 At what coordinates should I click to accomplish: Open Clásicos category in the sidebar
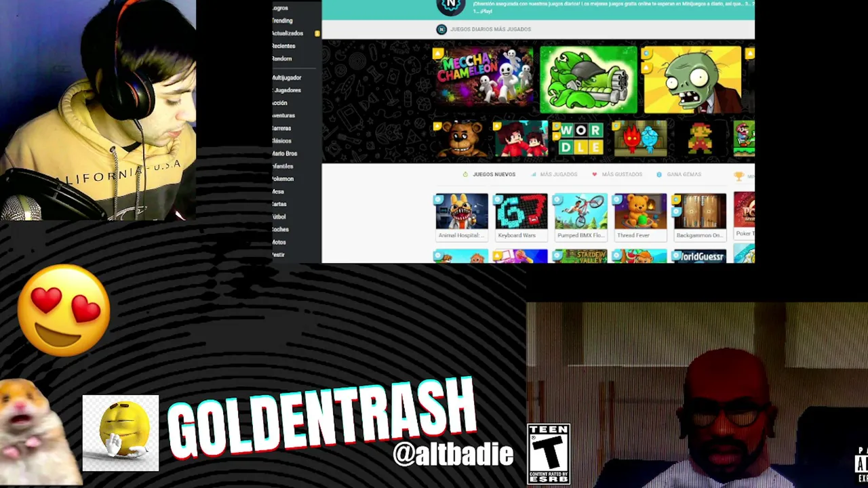(281, 141)
